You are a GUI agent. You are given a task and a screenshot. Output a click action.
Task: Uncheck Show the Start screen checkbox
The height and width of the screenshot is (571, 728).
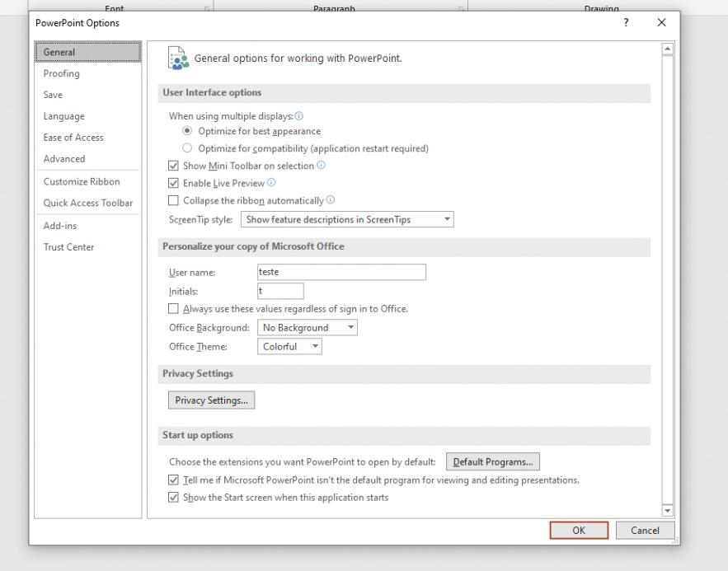173,498
